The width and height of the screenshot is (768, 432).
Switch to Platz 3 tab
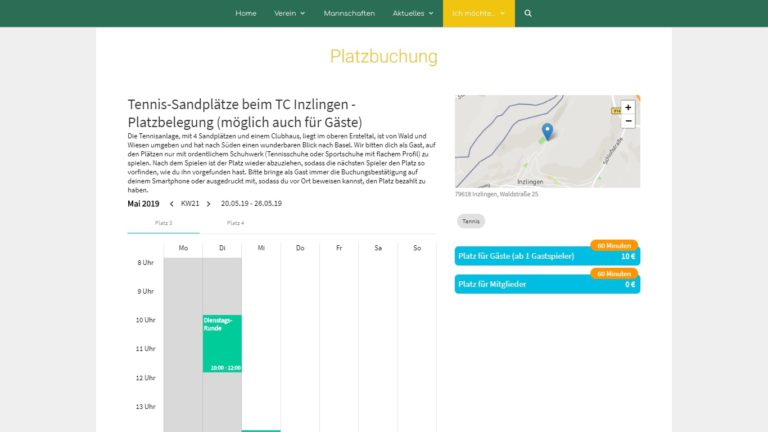(x=164, y=223)
